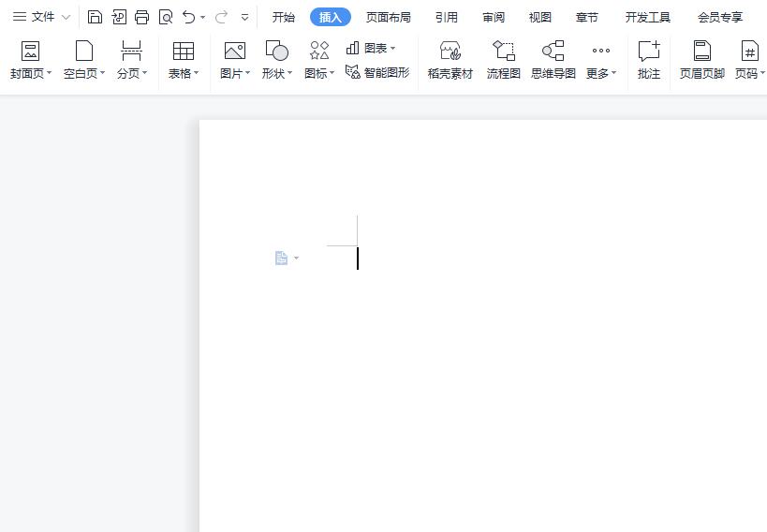Insert a 封面页 cover page icon
The image size is (767, 532).
click(30, 51)
